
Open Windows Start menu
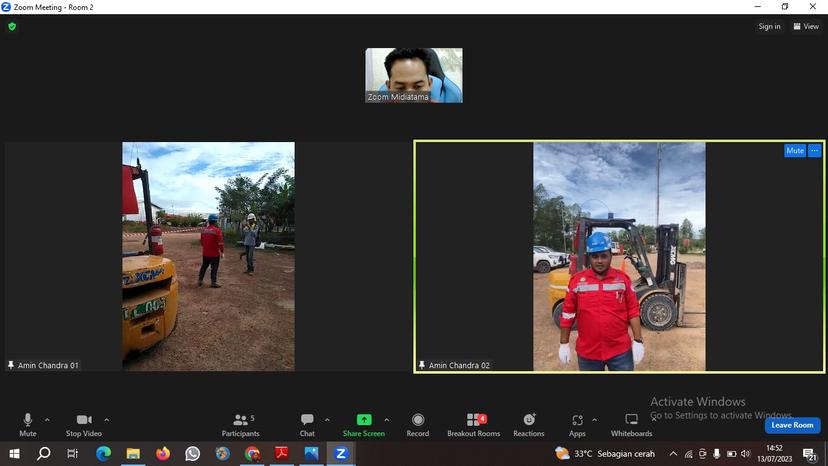(x=14, y=453)
